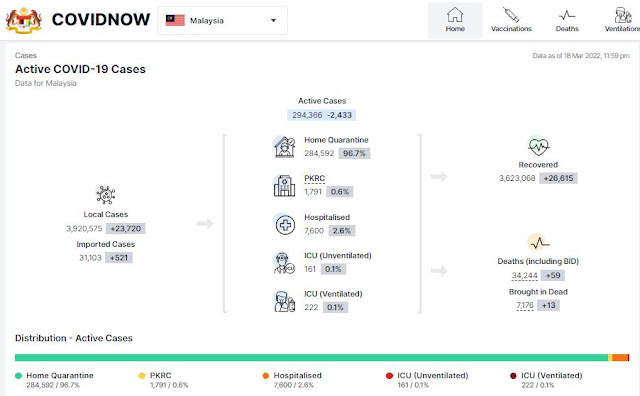Click the yellow PKRC legend dot
The image size is (640, 396).
tap(142, 376)
